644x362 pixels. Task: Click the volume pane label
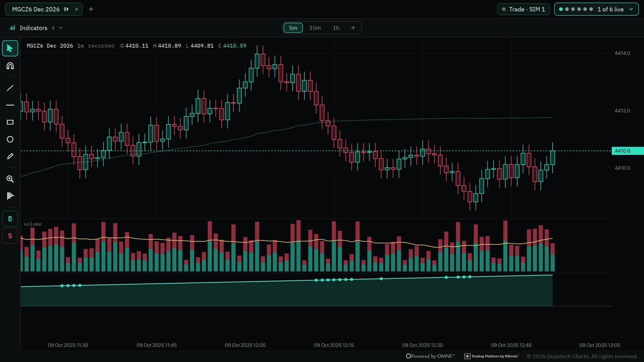33,224
